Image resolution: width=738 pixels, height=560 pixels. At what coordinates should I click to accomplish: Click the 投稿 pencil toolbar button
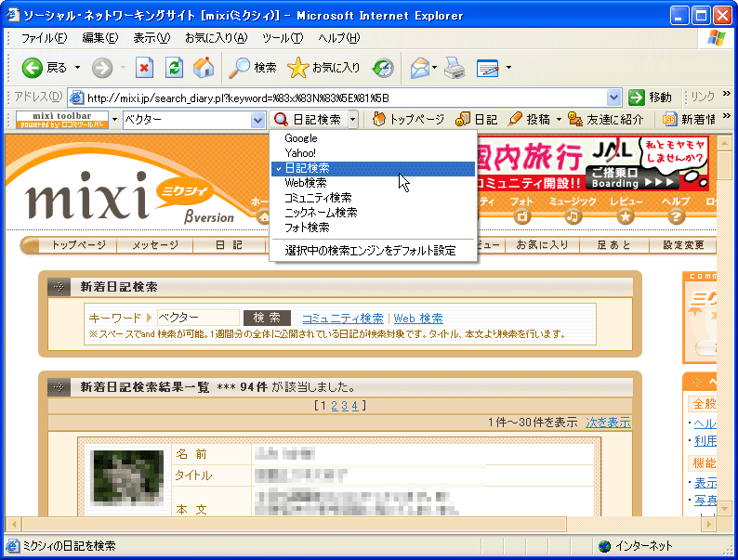529,120
